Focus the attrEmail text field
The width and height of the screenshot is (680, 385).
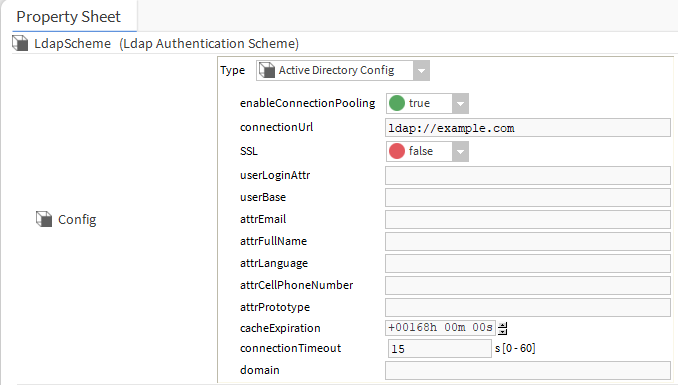click(x=528, y=220)
